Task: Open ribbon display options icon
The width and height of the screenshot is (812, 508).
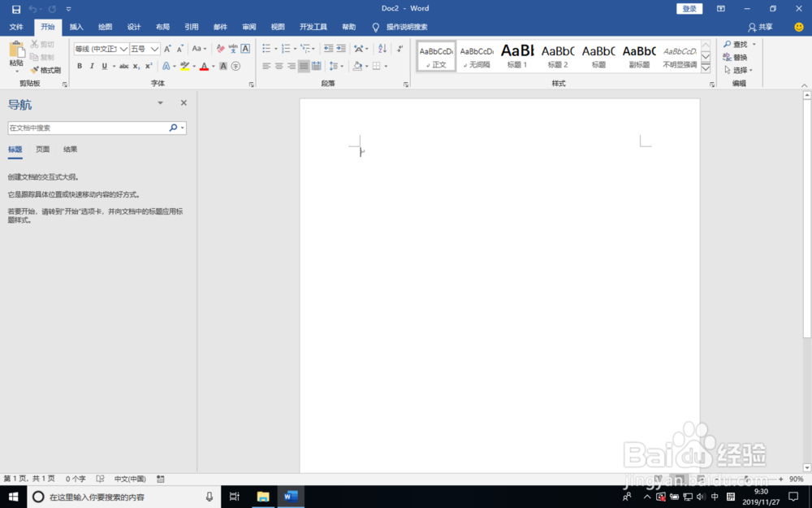Action: [721, 9]
